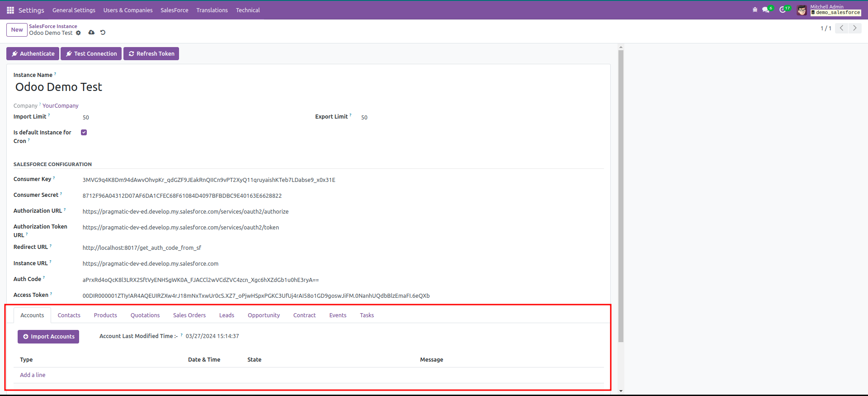Click the form vertical scrollbar

pos(621,196)
